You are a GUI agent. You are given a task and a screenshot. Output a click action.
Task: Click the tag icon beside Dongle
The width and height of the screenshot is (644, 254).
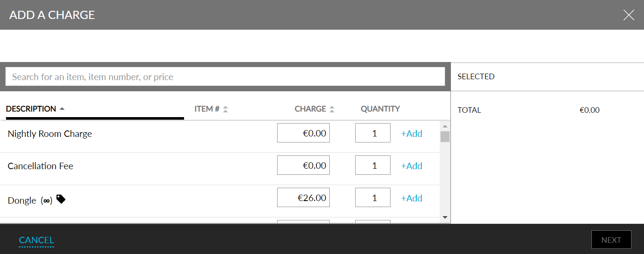[x=61, y=199]
